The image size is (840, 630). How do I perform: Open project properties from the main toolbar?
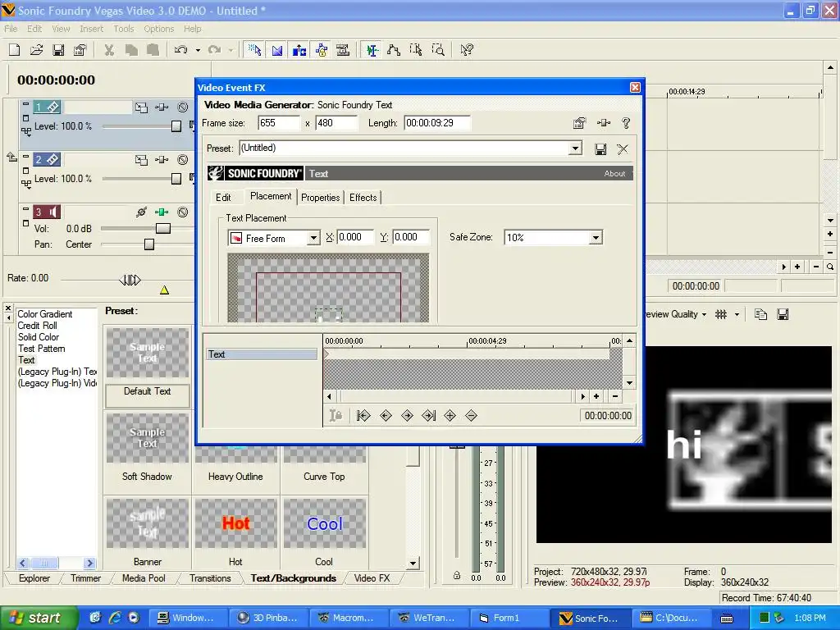pyautogui.click(x=80, y=50)
